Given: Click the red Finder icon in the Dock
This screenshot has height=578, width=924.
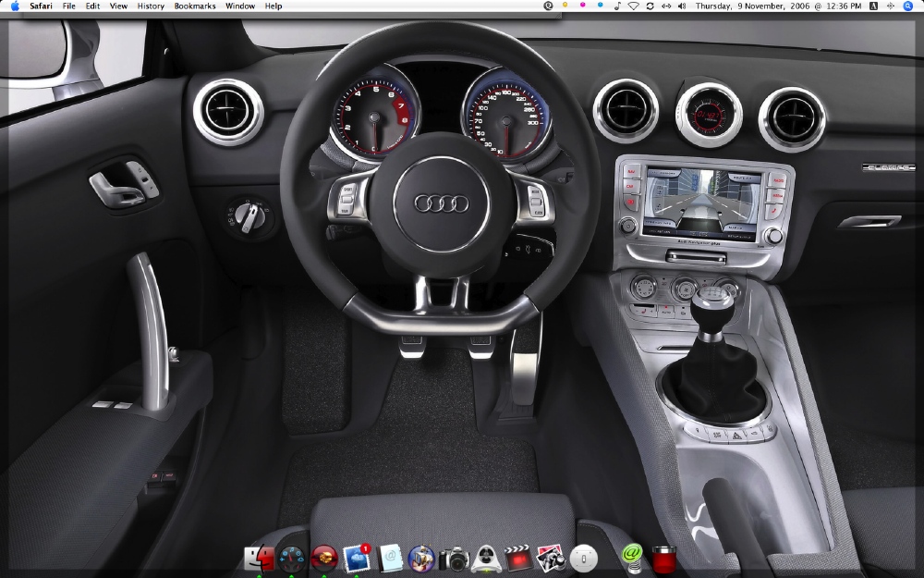Looking at the screenshot, I should (260, 558).
